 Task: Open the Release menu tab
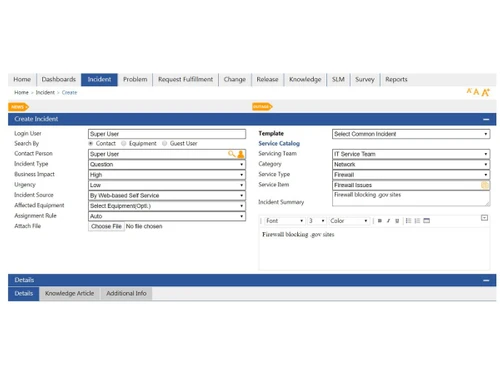267,80
